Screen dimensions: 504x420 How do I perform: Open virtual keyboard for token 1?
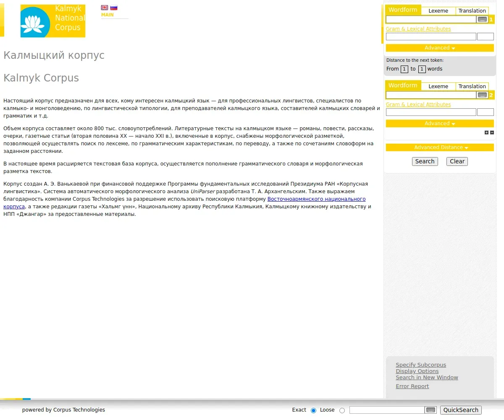click(482, 19)
